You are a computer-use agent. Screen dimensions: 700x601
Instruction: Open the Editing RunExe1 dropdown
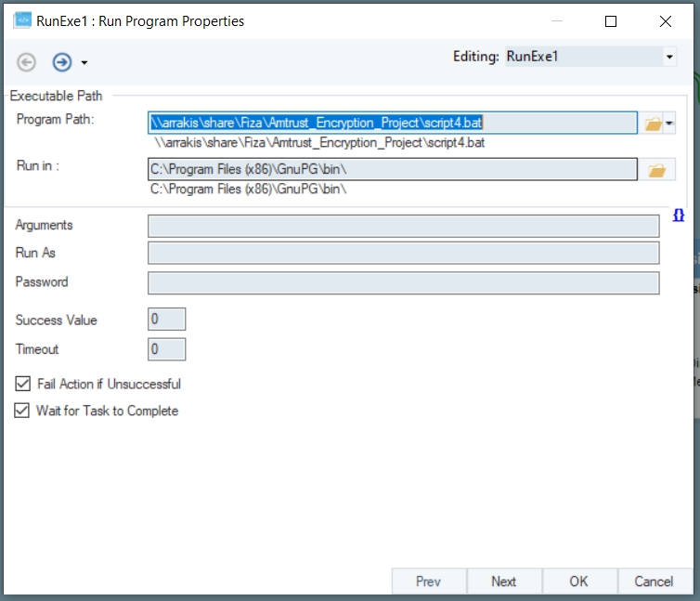tap(669, 57)
